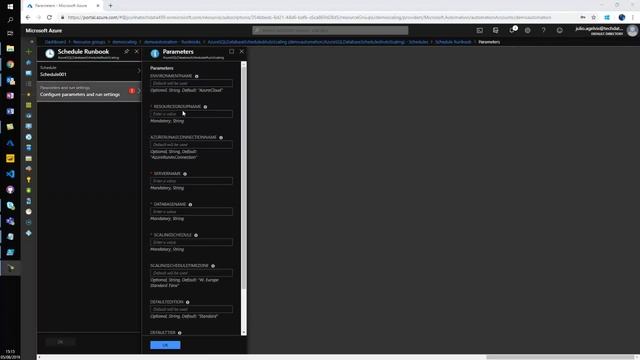
Task: Click the Microsoft Azure logo text
Action: tap(44, 31)
